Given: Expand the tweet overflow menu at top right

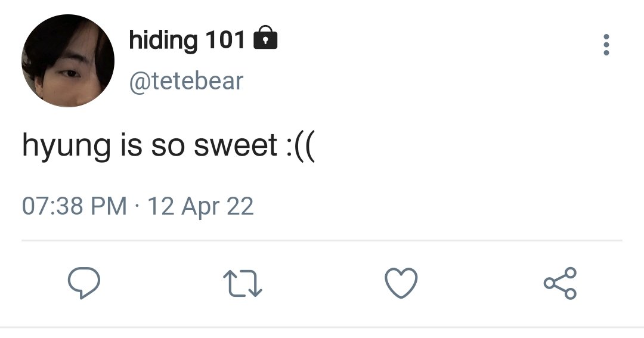Looking at the screenshot, I should 606,45.
